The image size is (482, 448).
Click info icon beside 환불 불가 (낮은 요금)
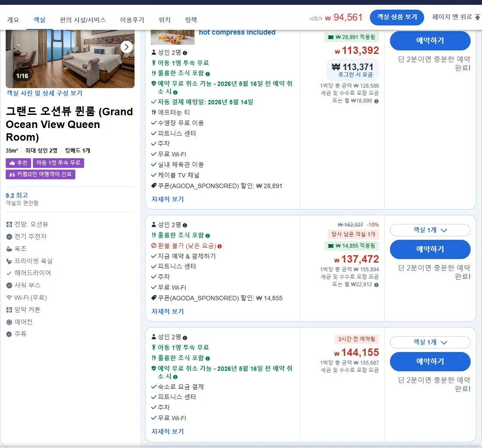click(x=220, y=246)
